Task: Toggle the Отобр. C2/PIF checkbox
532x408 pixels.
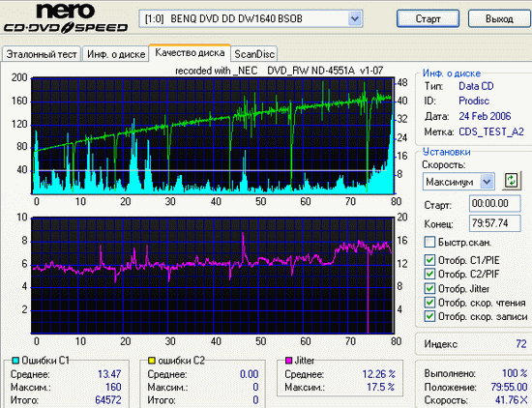Action: [x=429, y=274]
